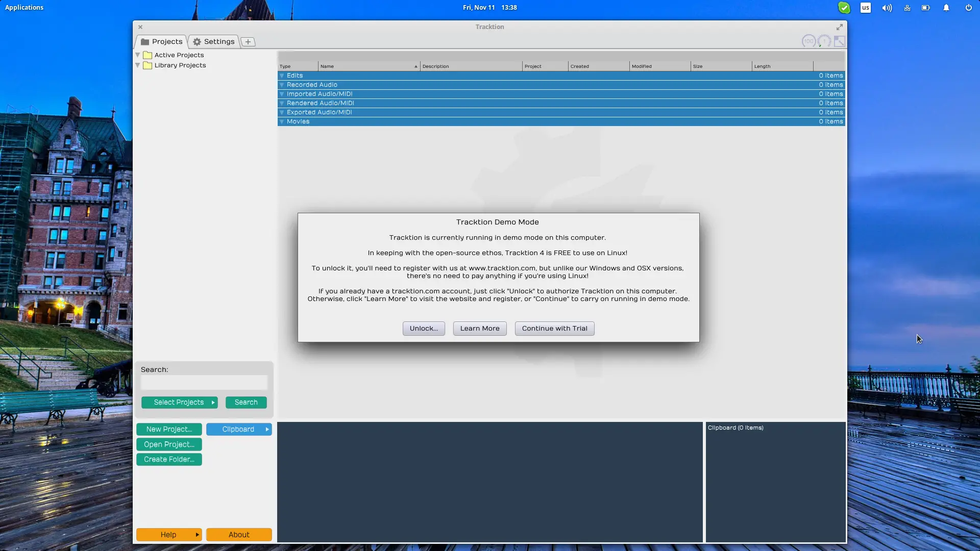Sort by the Project column header
This screenshot has width=980, height=551.
pyautogui.click(x=545, y=66)
